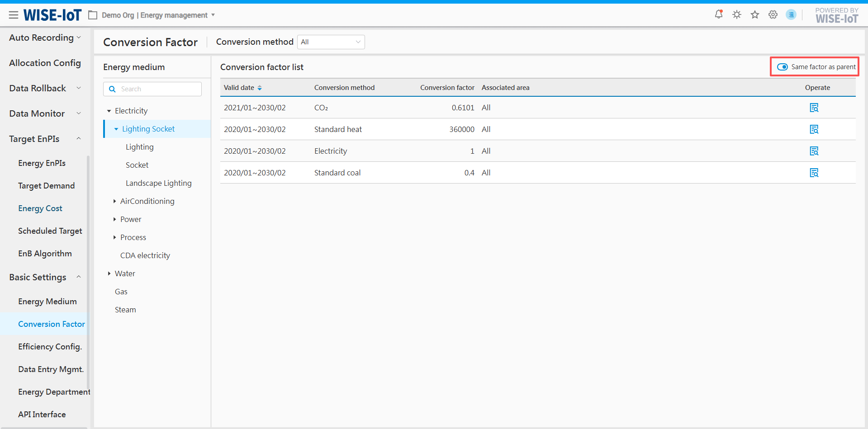Toggle the Same factor as parent switch
This screenshot has height=429, width=868.
point(783,67)
